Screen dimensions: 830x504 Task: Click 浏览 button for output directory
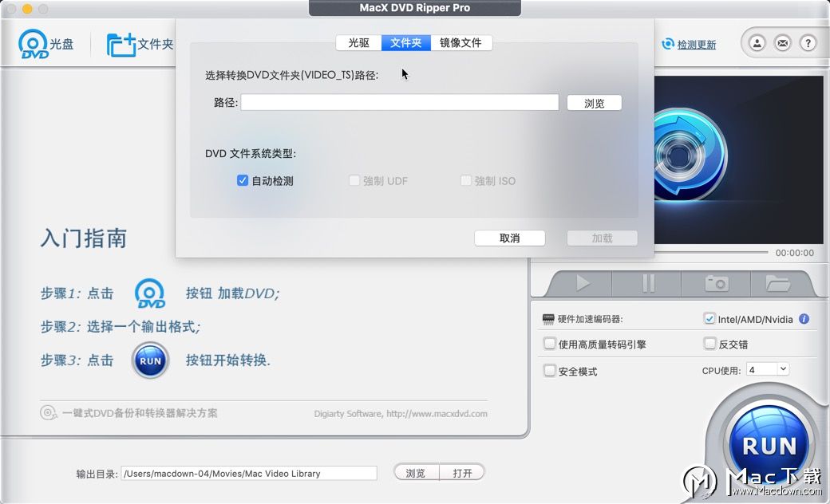[x=416, y=473]
